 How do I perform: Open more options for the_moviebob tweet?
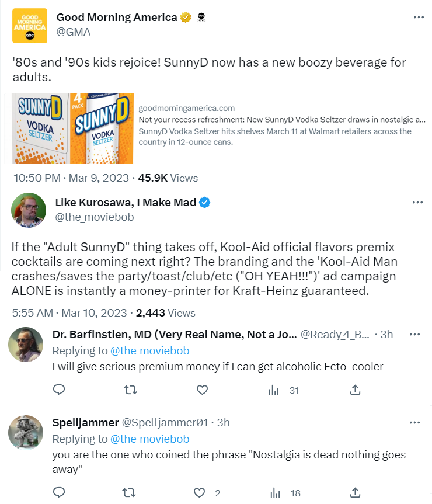[x=418, y=203]
